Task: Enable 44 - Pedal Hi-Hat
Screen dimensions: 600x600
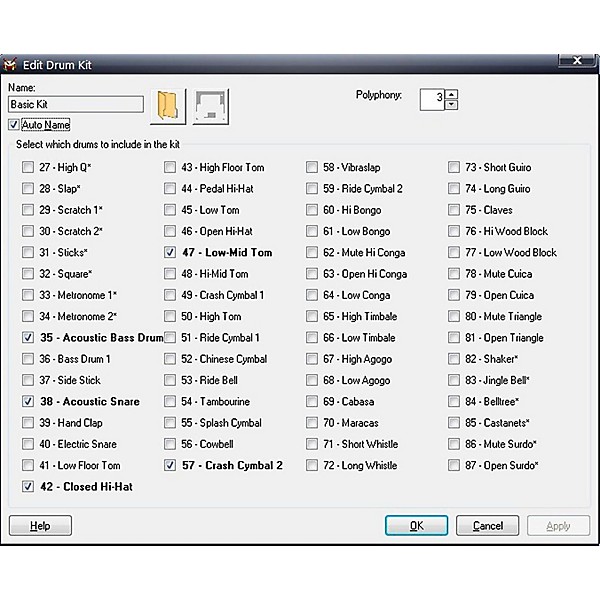Action: 170,189
